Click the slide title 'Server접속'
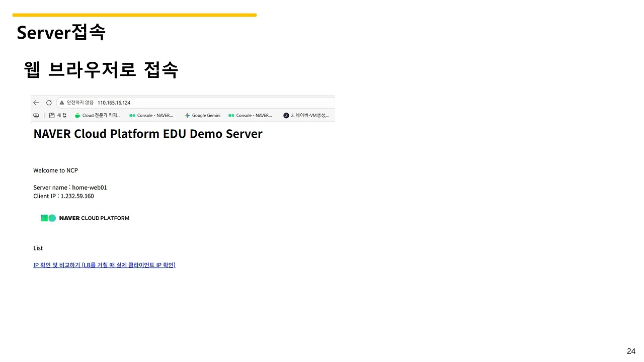The width and height of the screenshot is (644, 362). 61,33
